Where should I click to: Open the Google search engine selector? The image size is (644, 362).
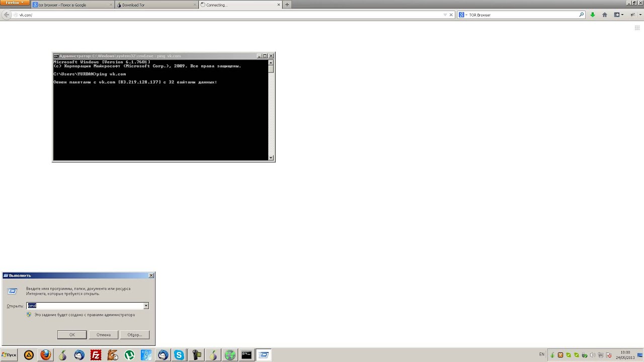pyautogui.click(x=462, y=15)
